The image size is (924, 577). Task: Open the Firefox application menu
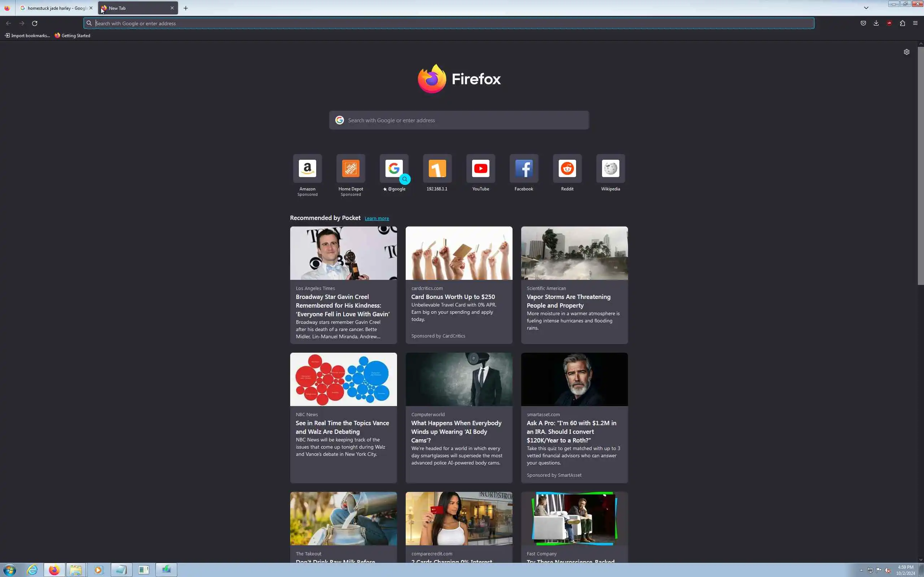pyautogui.click(x=915, y=23)
